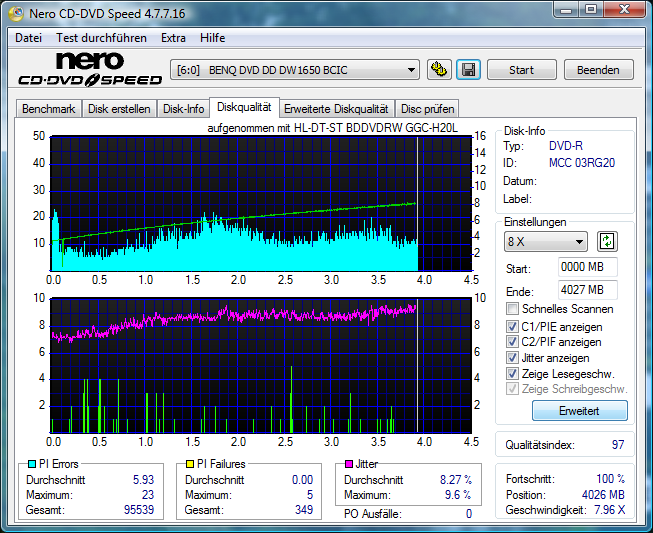Click the refresh speed icon beside 8 X
Viewport: 653px width, 533px height.
coord(607,241)
